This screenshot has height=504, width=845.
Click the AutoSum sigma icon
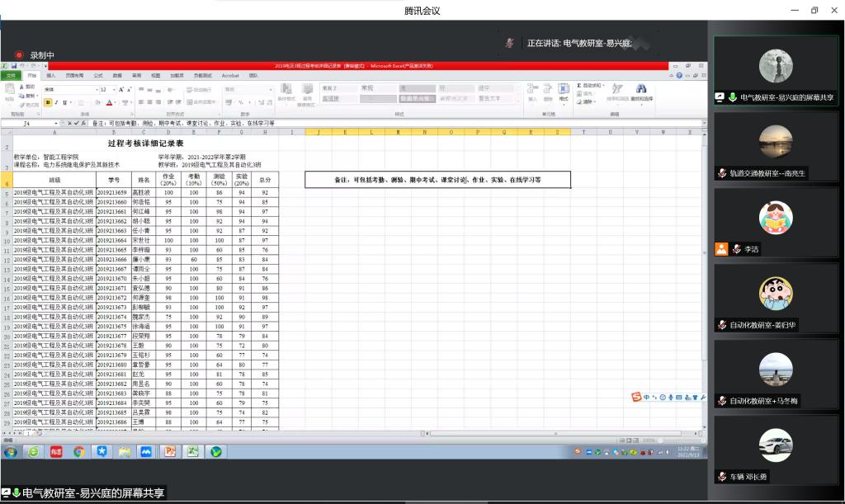tap(580, 85)
